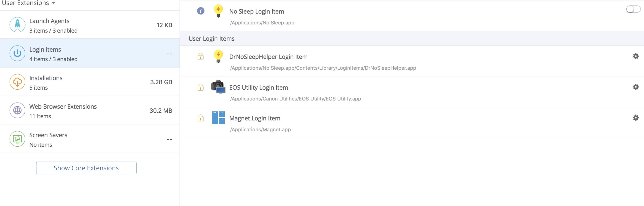
Task: Select the Magnet Login Item title
Action: pos(255,118)
